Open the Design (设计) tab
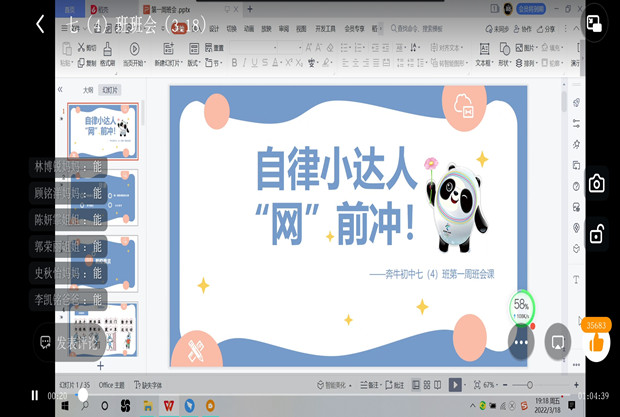 [x=214, y=28]
